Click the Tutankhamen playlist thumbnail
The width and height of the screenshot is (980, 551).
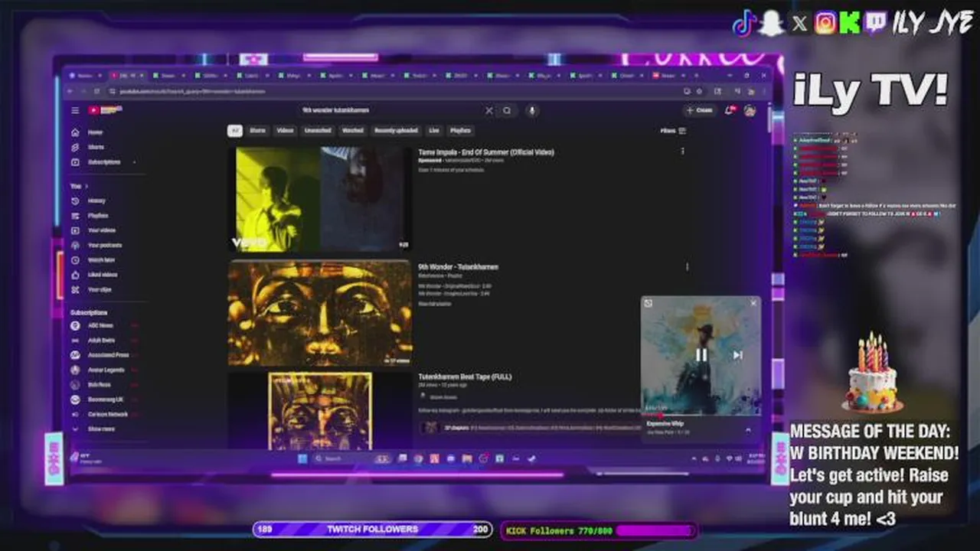click(x=320, y=314)
